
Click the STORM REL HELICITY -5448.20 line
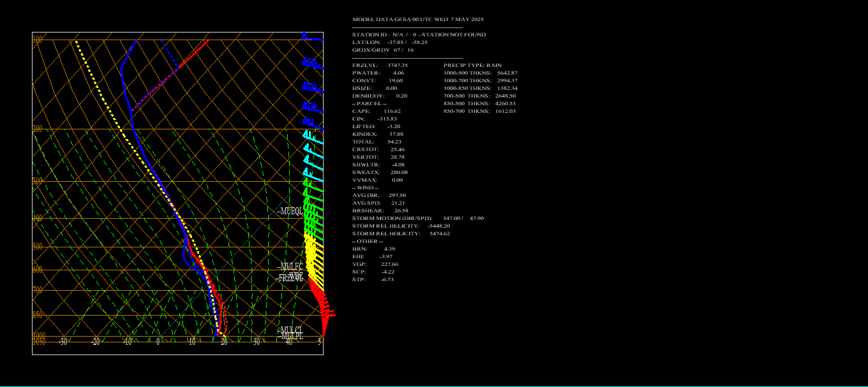point(401,226)
